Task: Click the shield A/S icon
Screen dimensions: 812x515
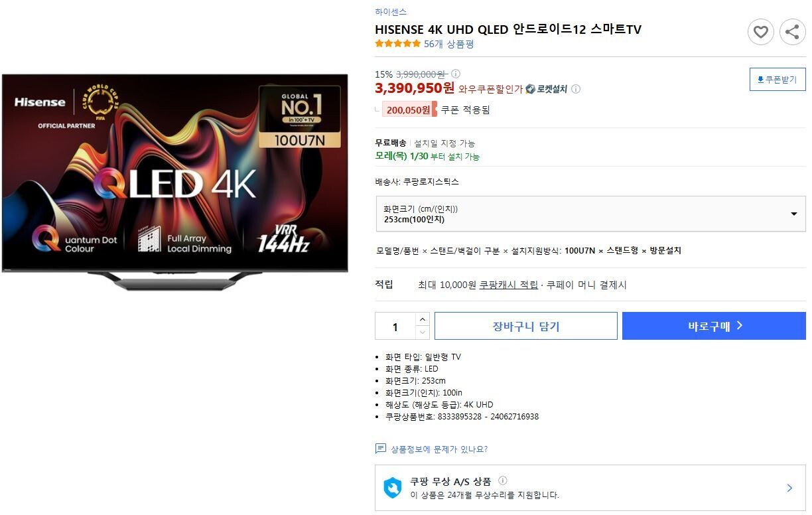Action: coord(393,488)
